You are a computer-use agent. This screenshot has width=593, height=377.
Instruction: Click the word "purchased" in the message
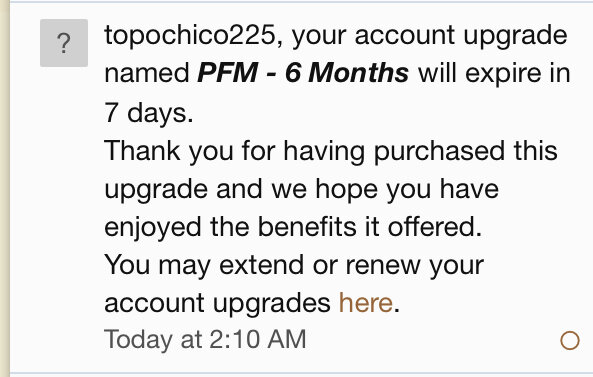[x=439, y=151]
